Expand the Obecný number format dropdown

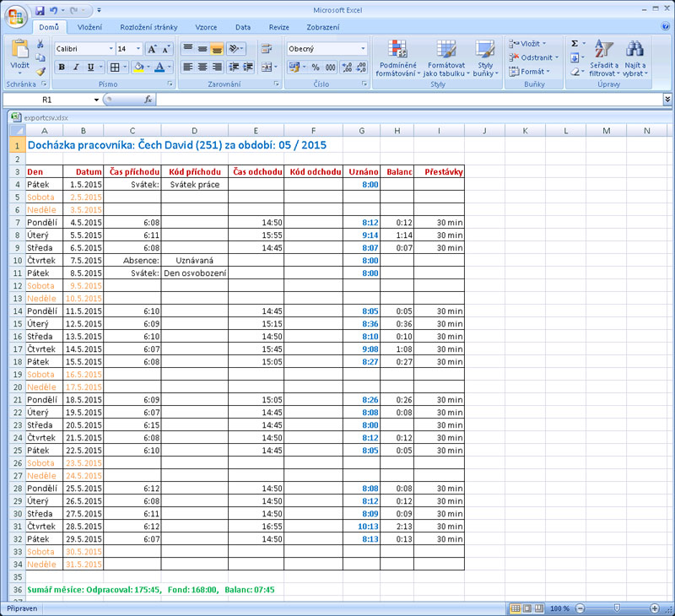tap(363, 49)
